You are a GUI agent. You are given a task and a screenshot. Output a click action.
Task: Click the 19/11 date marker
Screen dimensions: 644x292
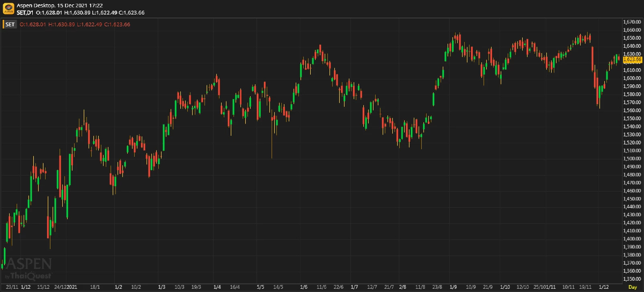click(585, 288)
